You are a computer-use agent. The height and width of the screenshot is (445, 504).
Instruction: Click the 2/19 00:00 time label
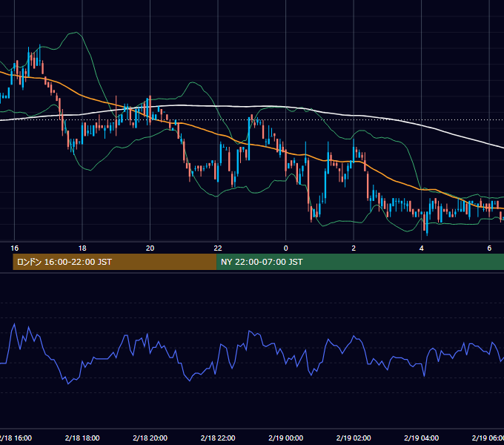[286, 438]
